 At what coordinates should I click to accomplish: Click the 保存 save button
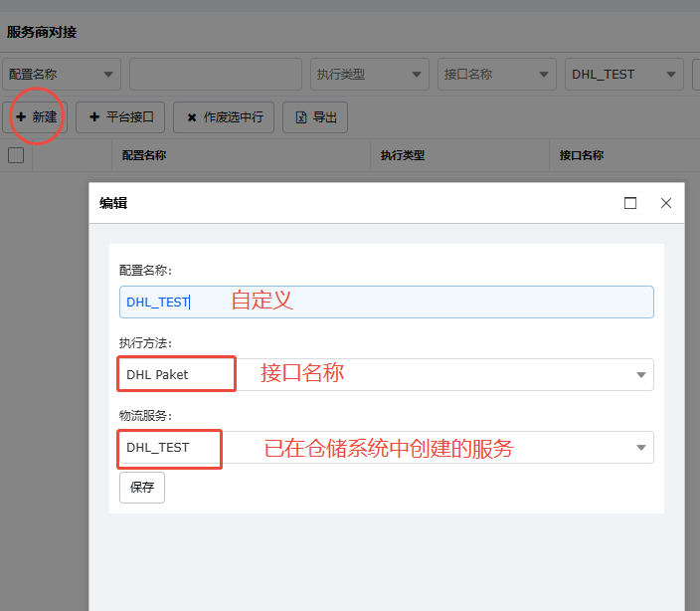(x=142, y=488)
